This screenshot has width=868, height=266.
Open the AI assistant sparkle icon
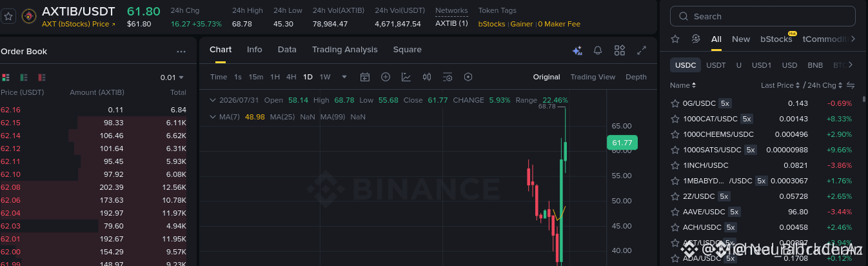(x=577, y=50)
